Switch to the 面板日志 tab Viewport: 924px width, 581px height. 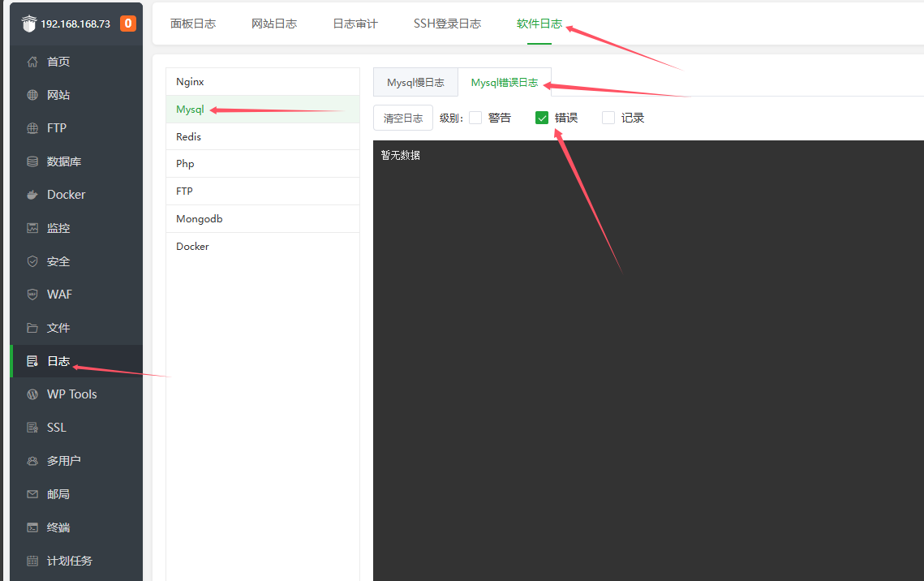[x=193, y=24]
